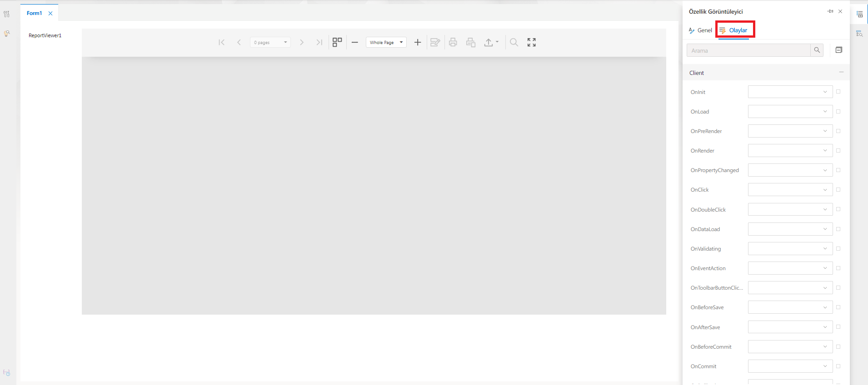Open report search magnifier icon
This screenshot has height=385, width=868.
coord(514,42)
